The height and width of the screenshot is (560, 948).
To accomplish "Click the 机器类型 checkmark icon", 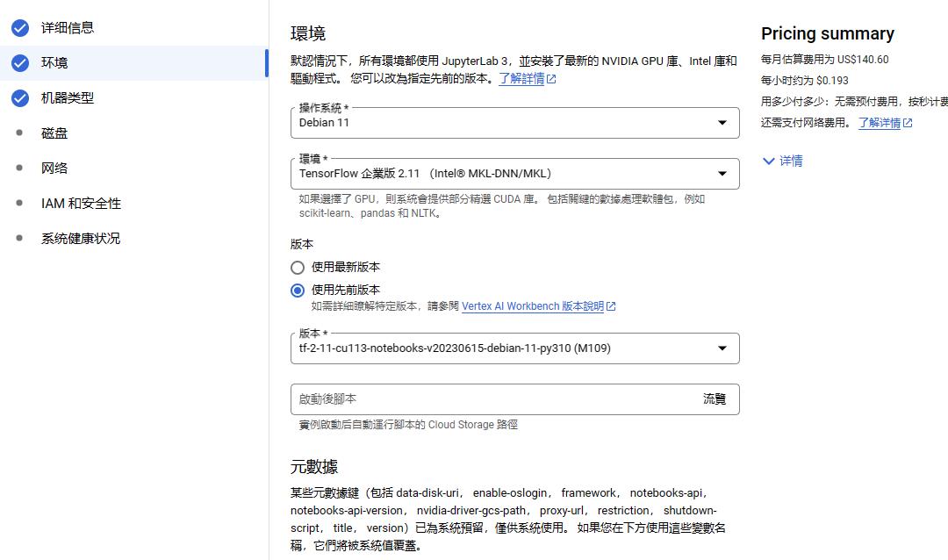I will point(20,98).
